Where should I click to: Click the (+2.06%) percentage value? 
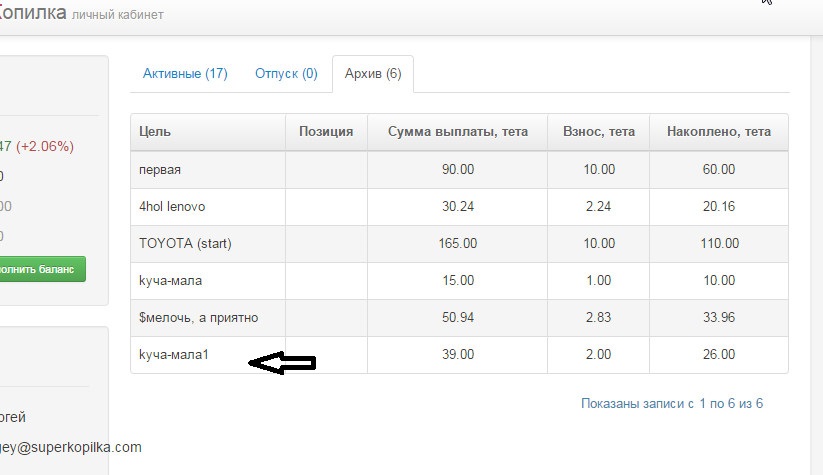45,146
